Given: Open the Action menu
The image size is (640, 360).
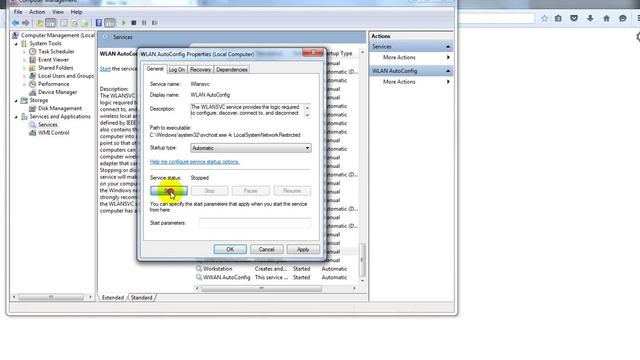Looking at the screenshot, I should pyautogui.click(x=37, y=12).
